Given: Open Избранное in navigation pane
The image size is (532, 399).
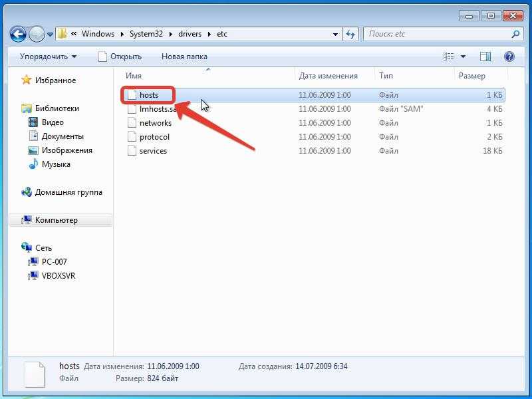Looking at the screenshot, I should [55, 80].
